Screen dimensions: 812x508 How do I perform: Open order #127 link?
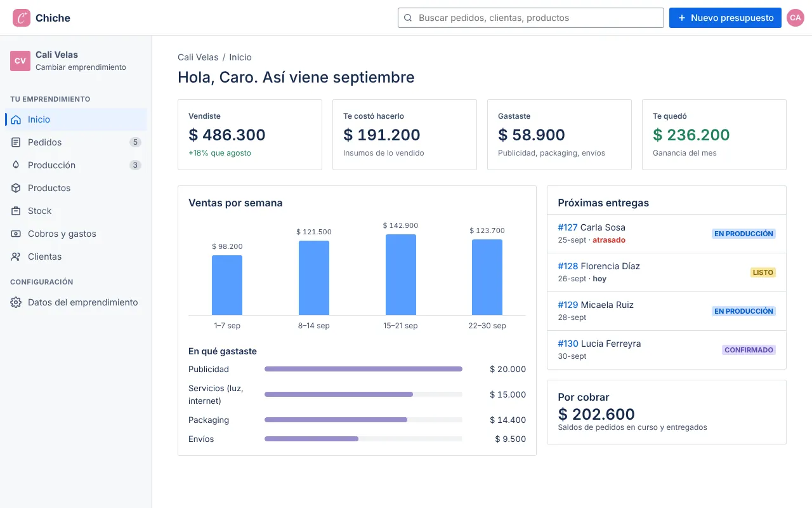click(x=568, y=227)
